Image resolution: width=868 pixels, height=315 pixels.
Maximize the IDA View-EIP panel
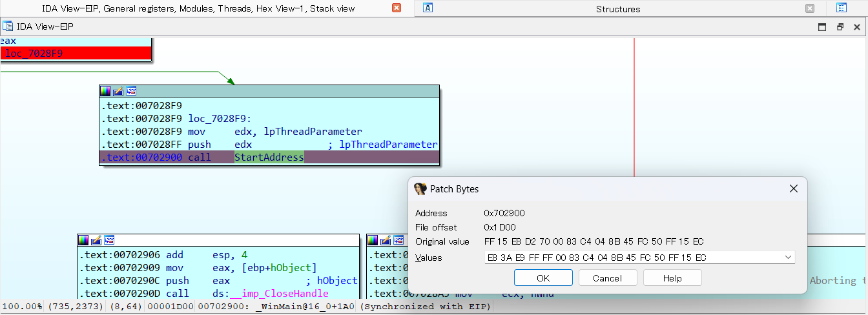(822, 27)
